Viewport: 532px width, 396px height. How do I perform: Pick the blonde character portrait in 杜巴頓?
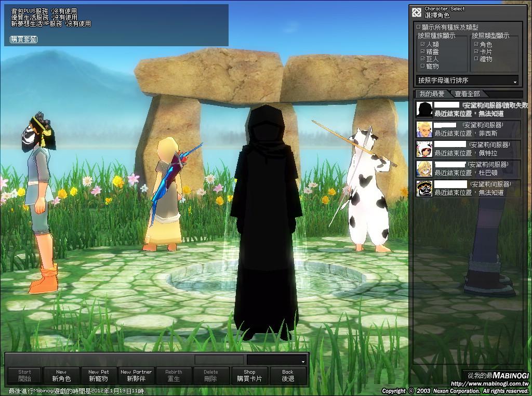(424, 168)
